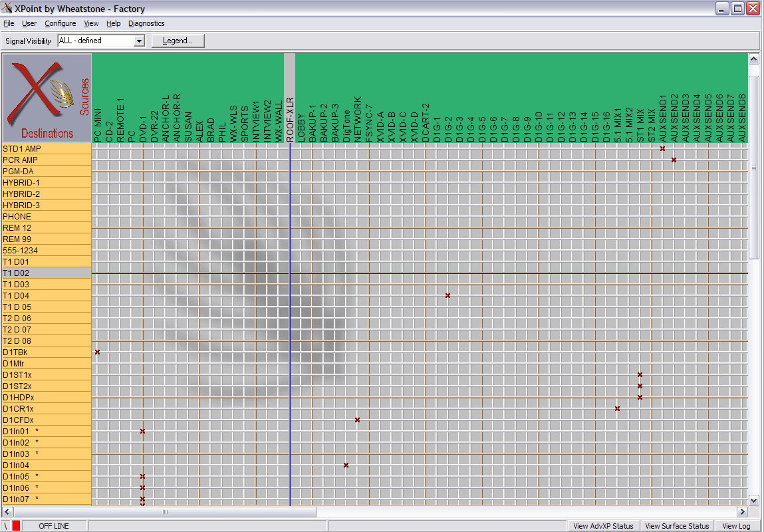Toggle the D1CR1x to 5.1 MIX1 crosspoint

coord(617,409)
